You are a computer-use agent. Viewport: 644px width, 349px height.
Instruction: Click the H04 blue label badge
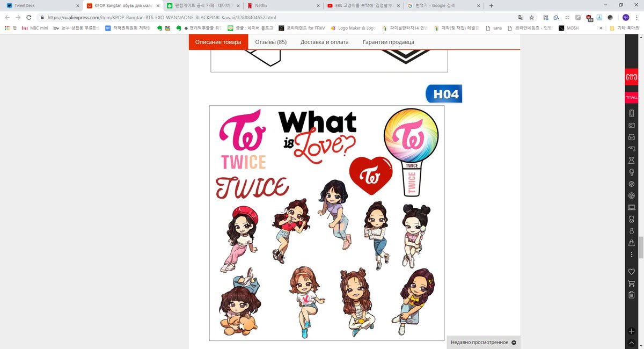click(x=444, y=94)
